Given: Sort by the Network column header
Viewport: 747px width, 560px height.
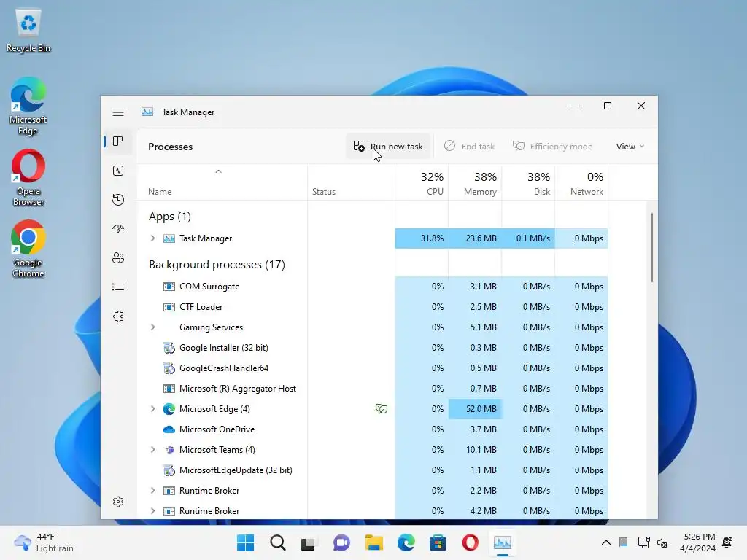Looking at the screenshot, I should coord(581,184).
